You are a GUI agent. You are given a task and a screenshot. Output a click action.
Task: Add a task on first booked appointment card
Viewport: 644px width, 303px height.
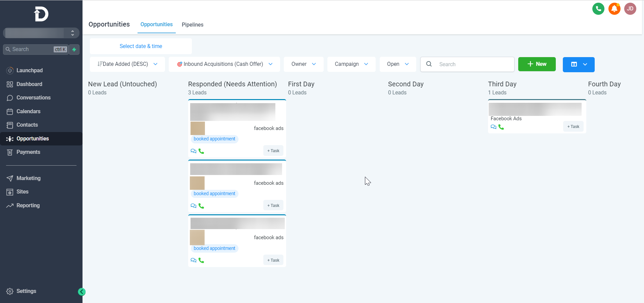click(273, 151)
